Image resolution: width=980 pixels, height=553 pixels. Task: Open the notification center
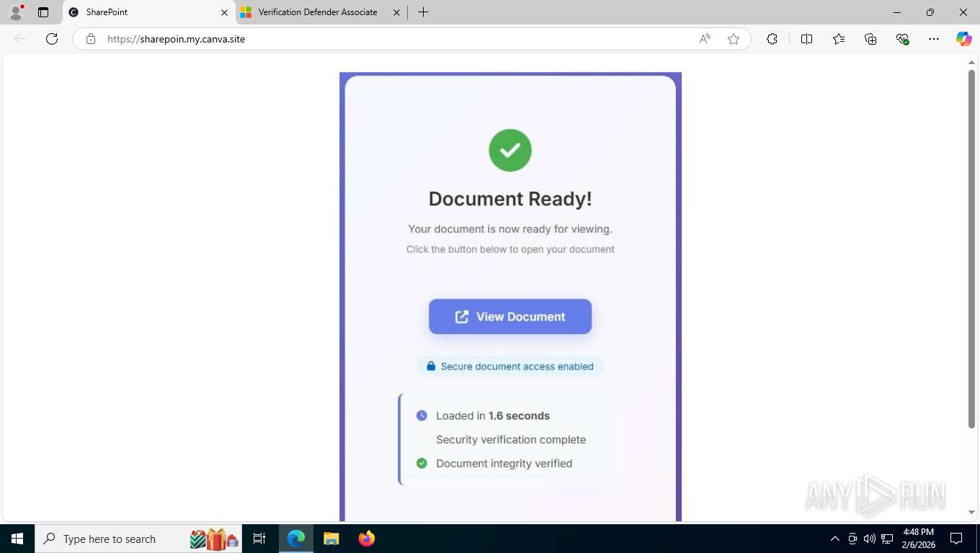(956, 539)
